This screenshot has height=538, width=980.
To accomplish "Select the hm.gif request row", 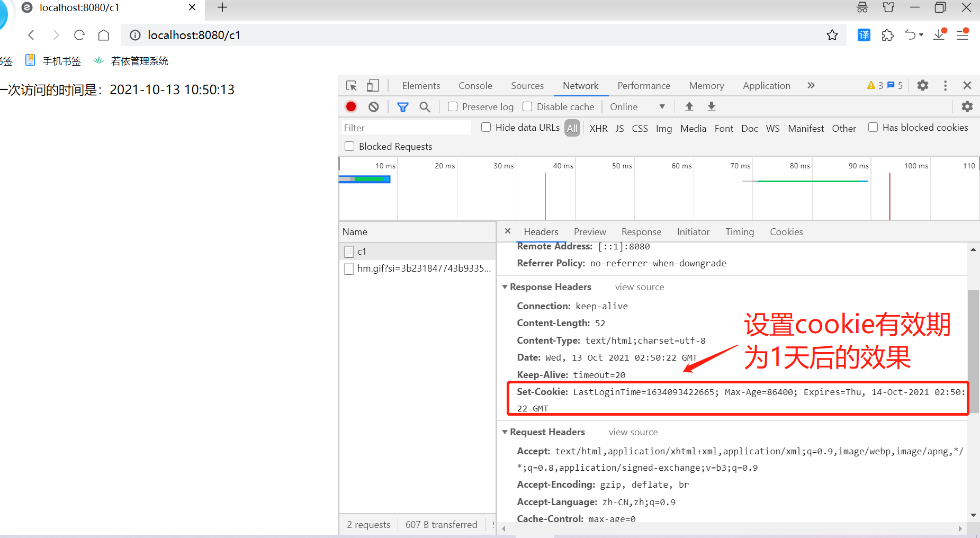I will tap(418, 268).
